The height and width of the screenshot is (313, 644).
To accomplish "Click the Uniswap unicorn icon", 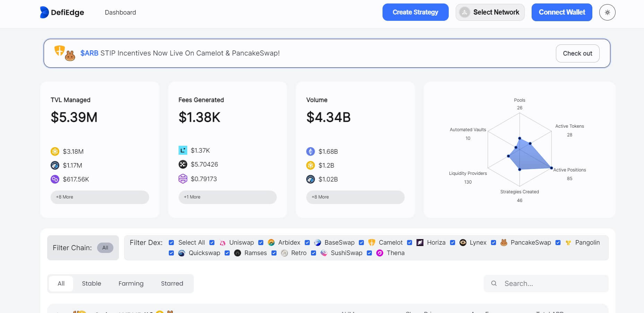I will click(222, 243).
